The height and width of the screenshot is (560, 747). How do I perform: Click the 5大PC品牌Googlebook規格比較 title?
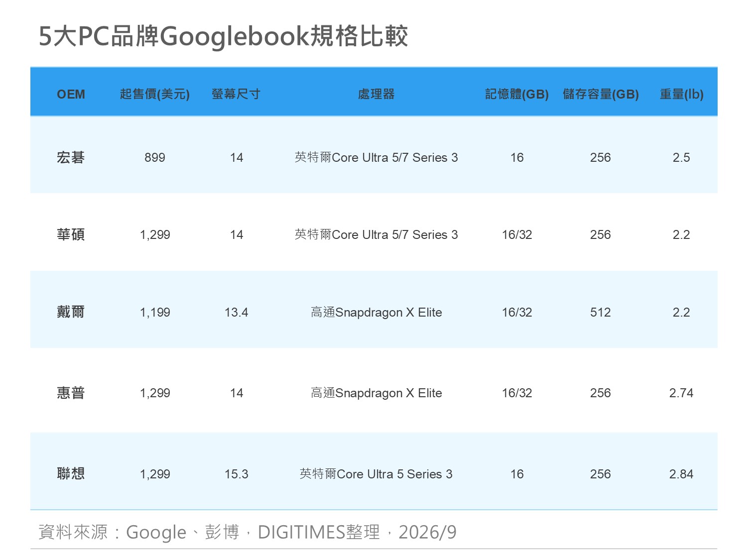pyautogui.click(x=224, y=36)
